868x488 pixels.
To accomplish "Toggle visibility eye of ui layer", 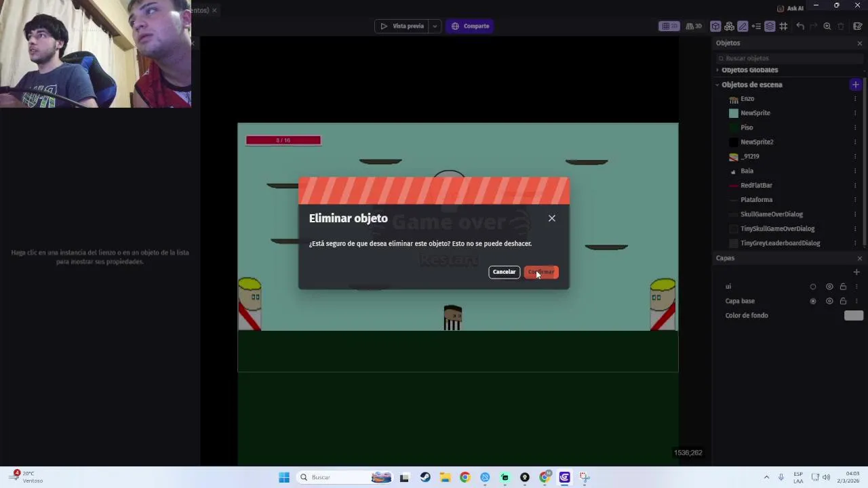I will coord(829,287).
